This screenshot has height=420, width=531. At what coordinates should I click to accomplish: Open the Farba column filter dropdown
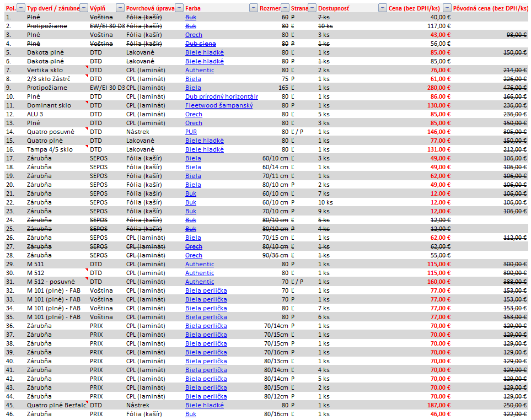[x=254, y=8]
